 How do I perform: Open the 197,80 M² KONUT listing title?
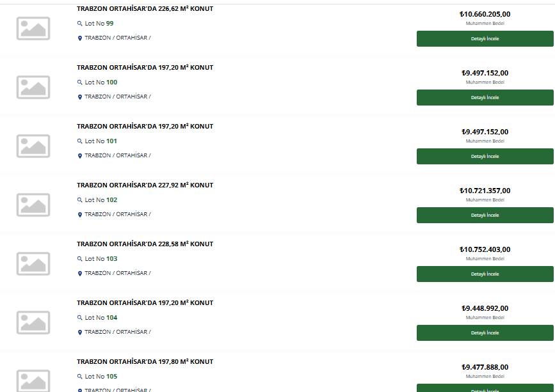pos(145,362)
